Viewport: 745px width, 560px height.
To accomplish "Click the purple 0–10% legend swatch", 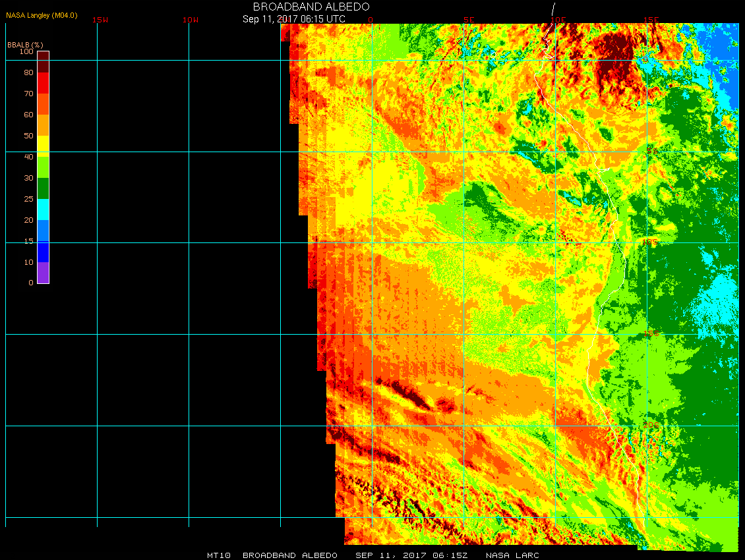I will pos(44,273).
